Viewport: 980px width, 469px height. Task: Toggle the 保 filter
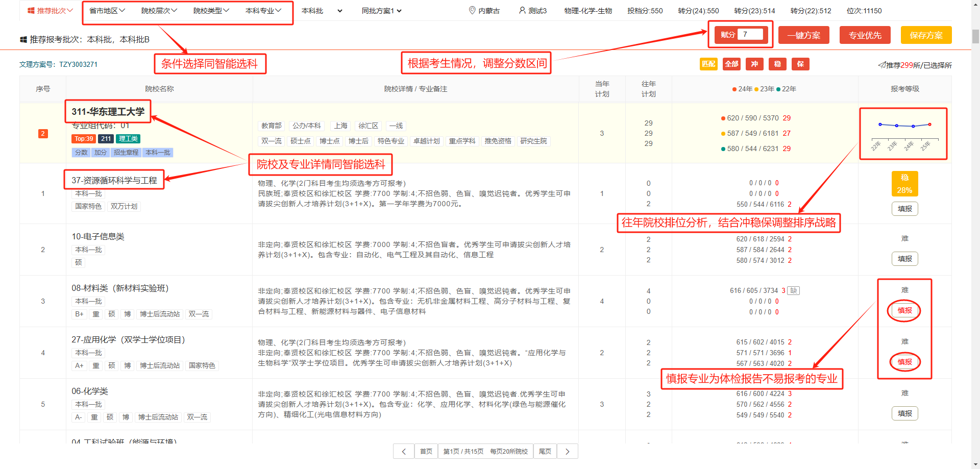(800, 64)
